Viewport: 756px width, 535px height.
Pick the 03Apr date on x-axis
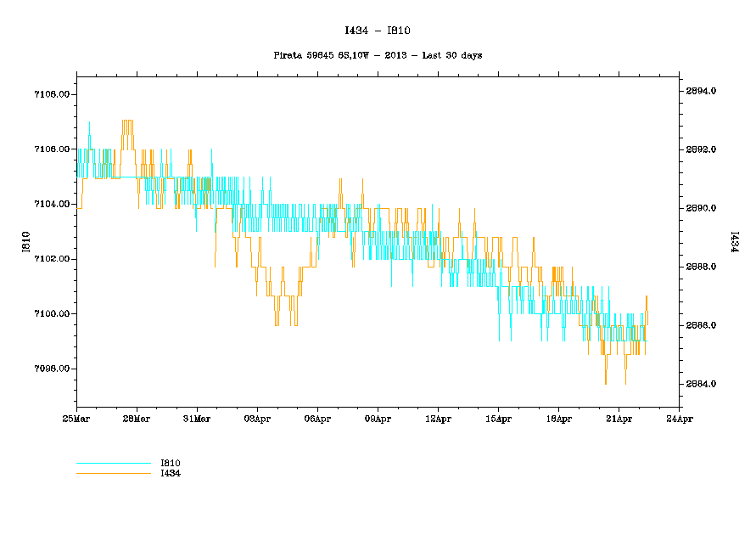257,419
